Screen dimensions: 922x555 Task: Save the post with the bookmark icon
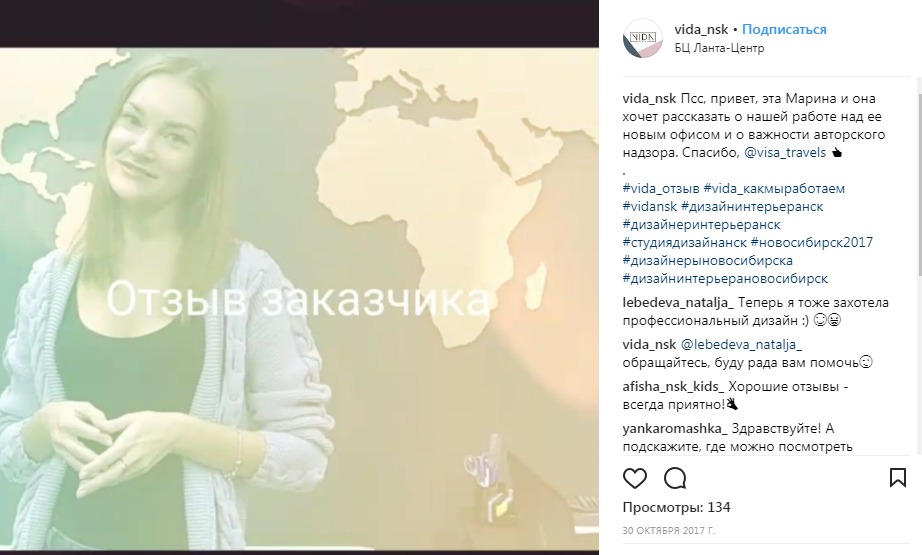pos(897,477)
